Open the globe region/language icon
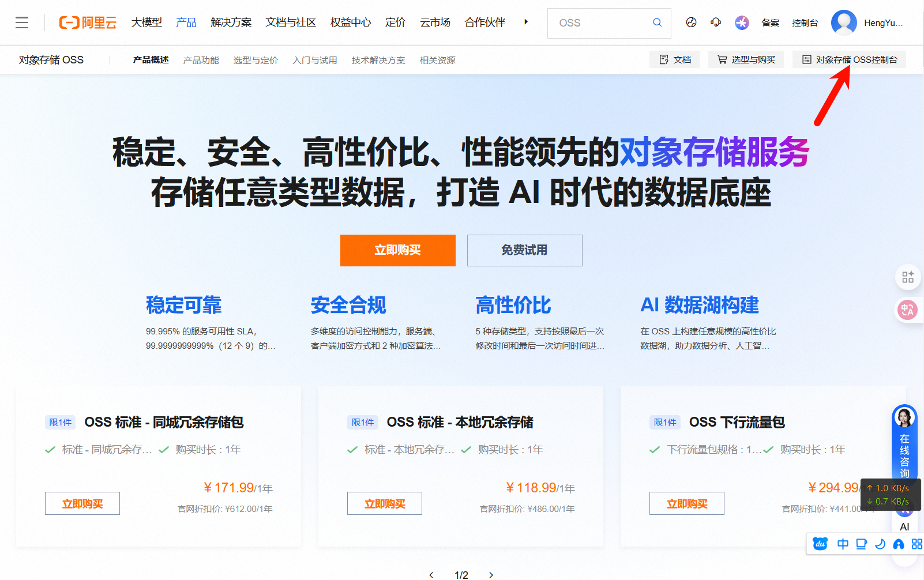This screenshot has width=924, height=580. pos(691,22)
